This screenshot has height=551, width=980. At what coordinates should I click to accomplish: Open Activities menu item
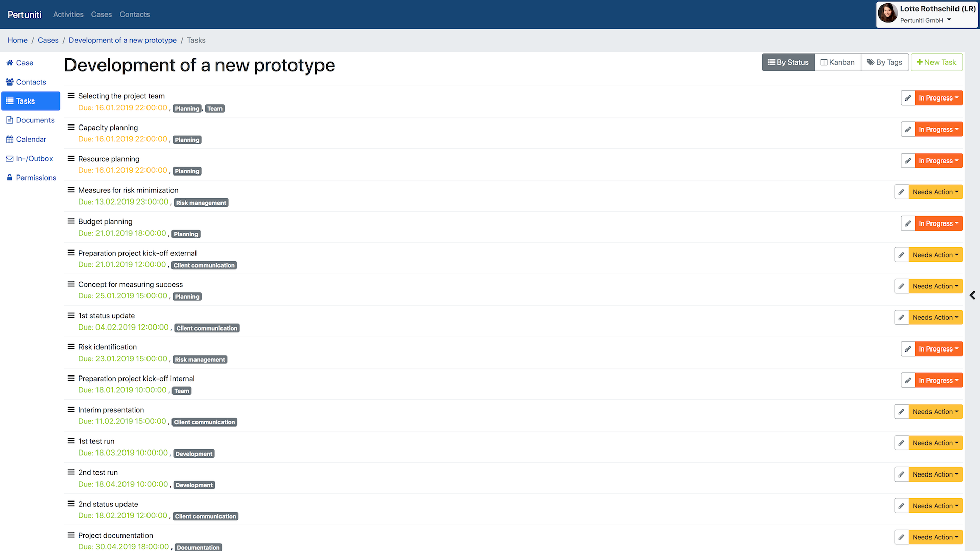point(69,14)
